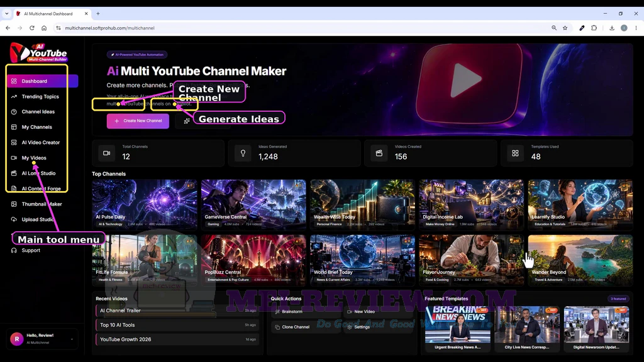Open the AI Channel Trailer recent video

(177, 310)
